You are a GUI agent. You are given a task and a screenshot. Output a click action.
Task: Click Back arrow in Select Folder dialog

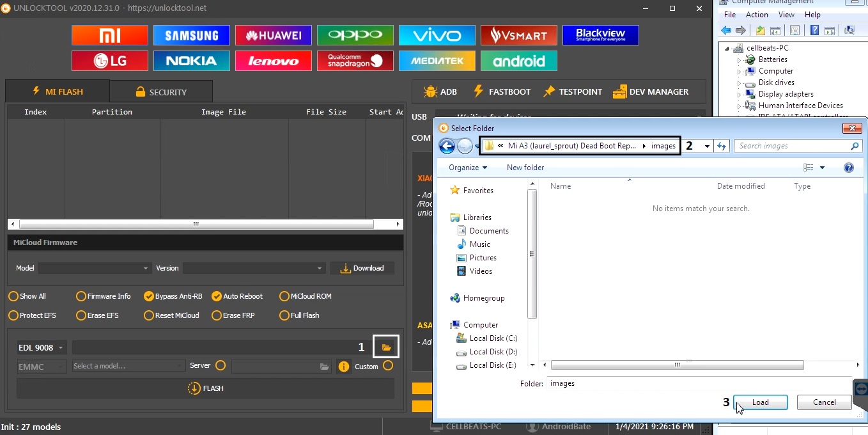[447, 146]
